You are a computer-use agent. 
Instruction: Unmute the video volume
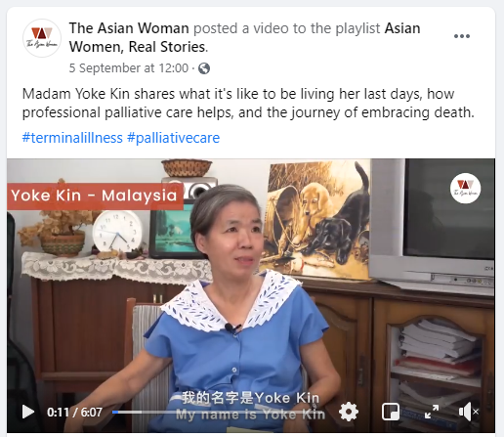(468, 412)
